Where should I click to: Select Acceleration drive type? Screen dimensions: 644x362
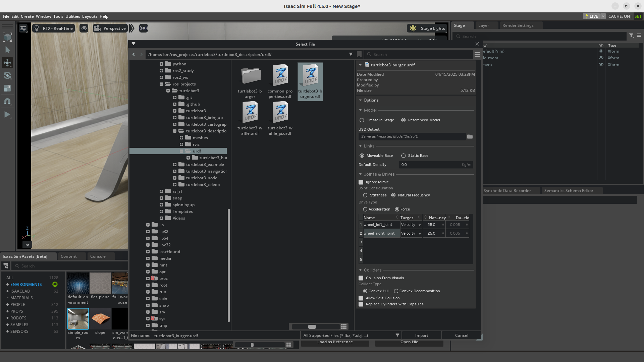click(x=365, y=209)
